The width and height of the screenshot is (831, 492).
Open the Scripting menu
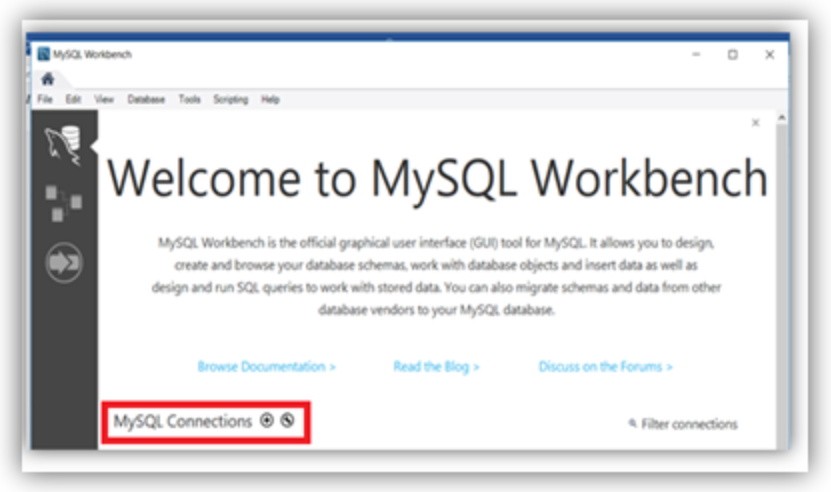point(231,99)
